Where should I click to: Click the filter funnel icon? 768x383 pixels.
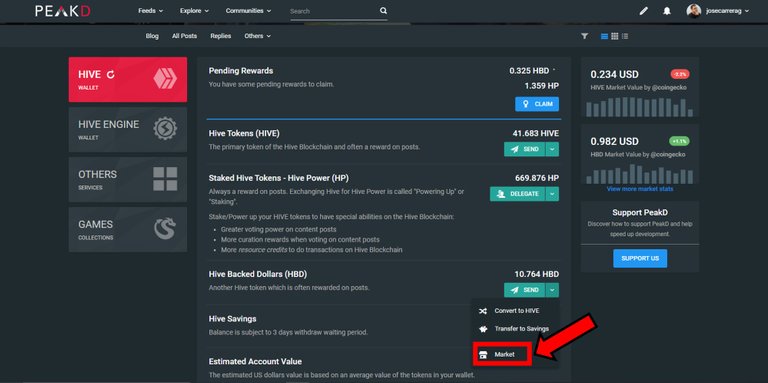(x=584, y=36)
